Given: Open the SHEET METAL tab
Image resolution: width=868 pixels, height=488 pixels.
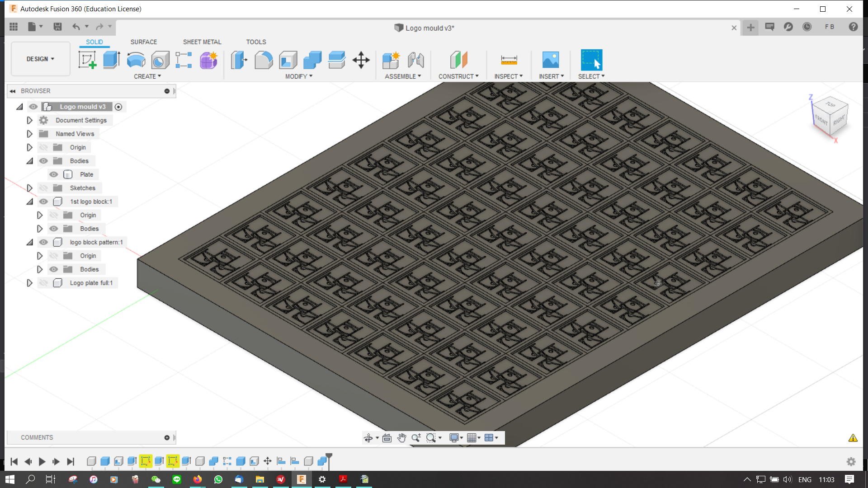Looking at the screenshot, I should 202,42.
